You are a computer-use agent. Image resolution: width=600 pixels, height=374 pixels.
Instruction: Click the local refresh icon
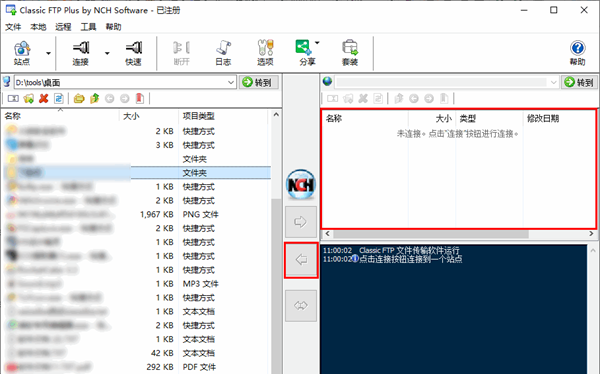pos(59,99)
